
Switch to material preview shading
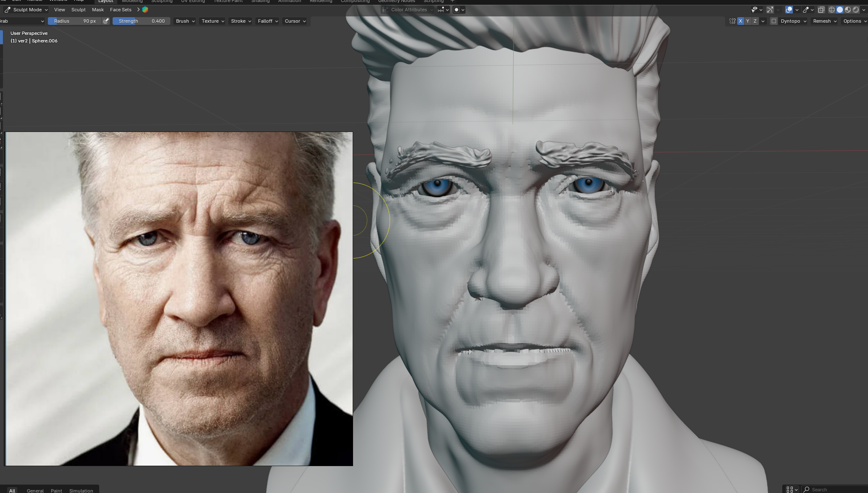848,10
